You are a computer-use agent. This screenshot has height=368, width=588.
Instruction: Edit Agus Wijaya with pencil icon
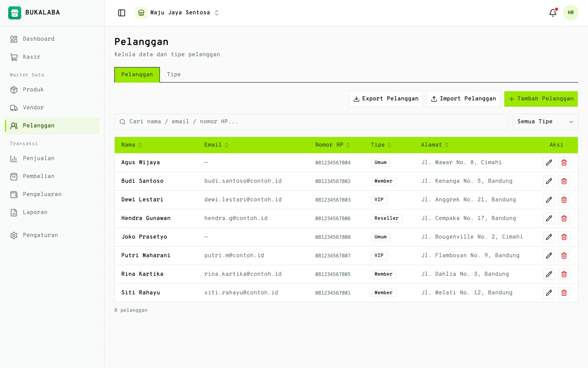[549, 163]
